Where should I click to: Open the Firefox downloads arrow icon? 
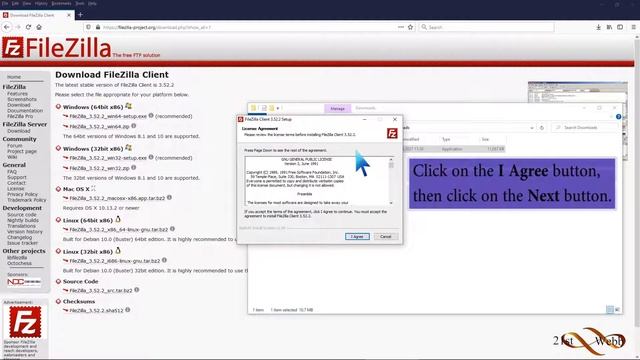point(598,27)
